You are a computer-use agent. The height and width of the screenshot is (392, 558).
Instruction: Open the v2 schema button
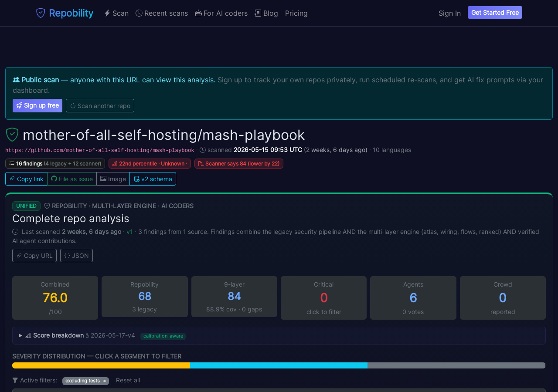pos(153,179)
